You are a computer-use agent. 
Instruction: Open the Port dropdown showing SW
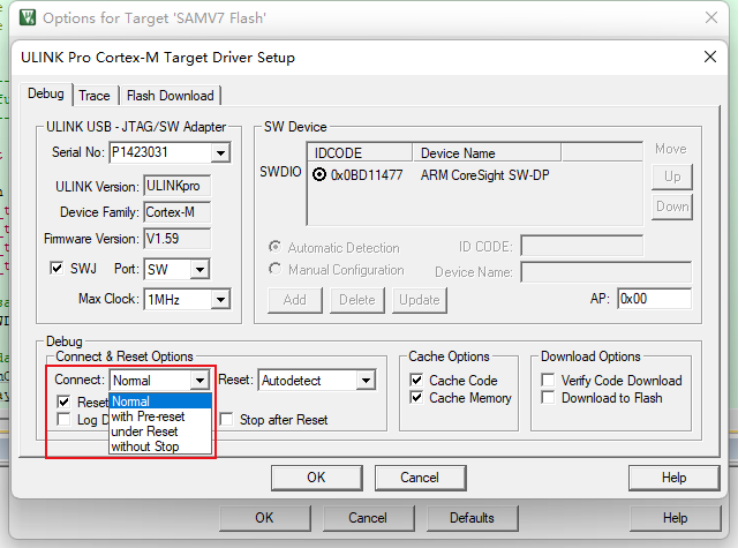point(199,269)
